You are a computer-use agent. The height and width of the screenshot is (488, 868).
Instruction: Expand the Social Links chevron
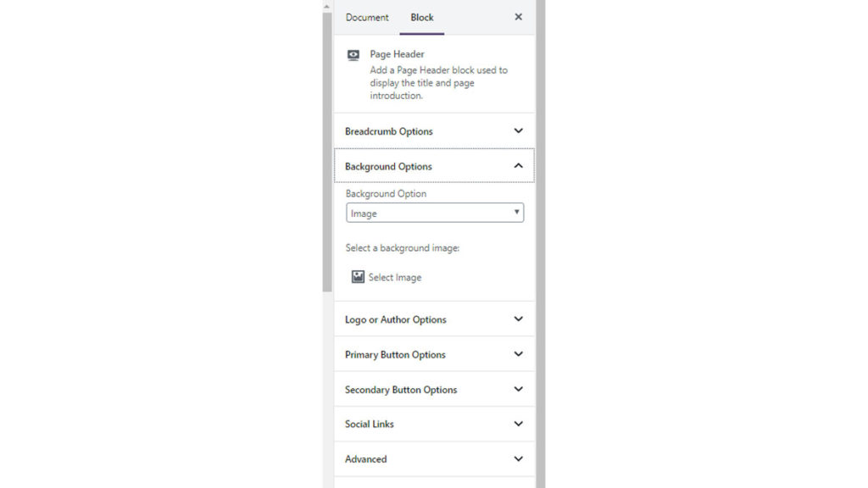[519, 424]
